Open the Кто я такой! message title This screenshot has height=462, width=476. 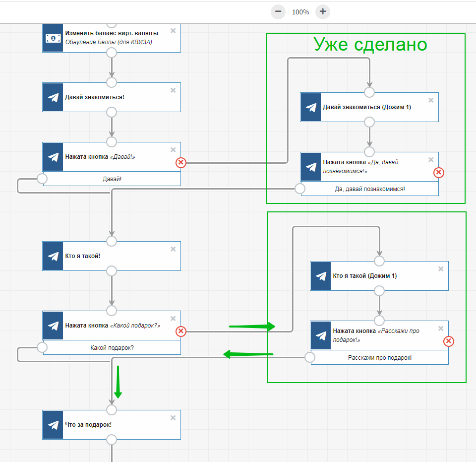click(x=83, y=256)
